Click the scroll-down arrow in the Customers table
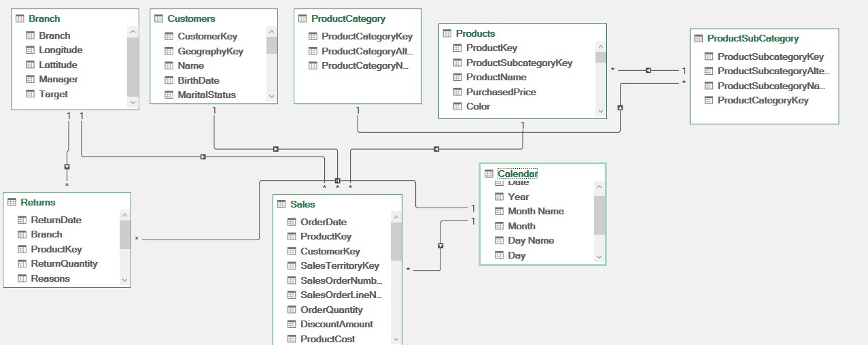868x345 pixels. pos(272,97)
